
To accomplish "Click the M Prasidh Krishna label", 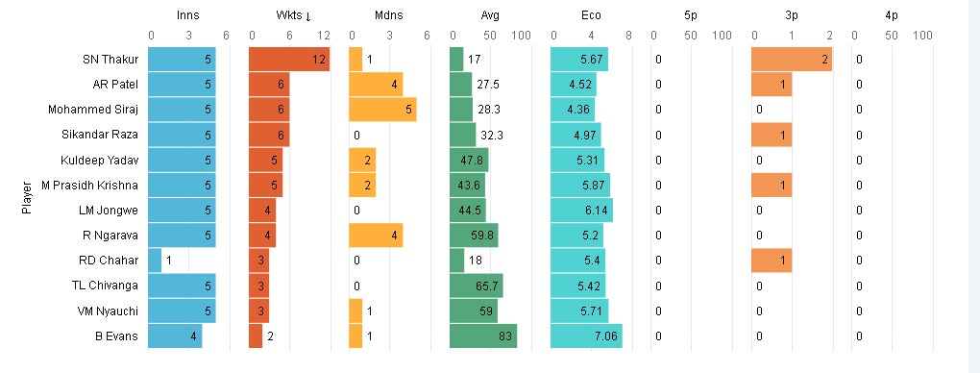I will tap(90, 186).
